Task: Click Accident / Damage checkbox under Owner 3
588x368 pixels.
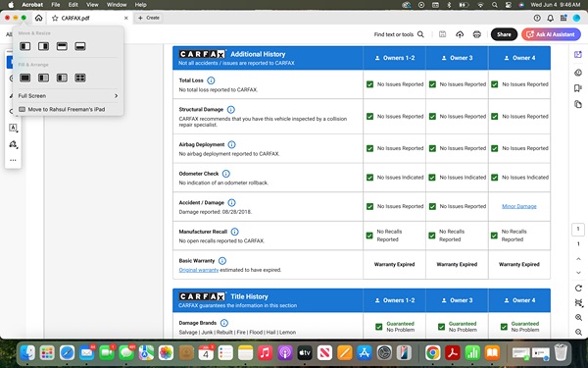Action: pos(432,206)
